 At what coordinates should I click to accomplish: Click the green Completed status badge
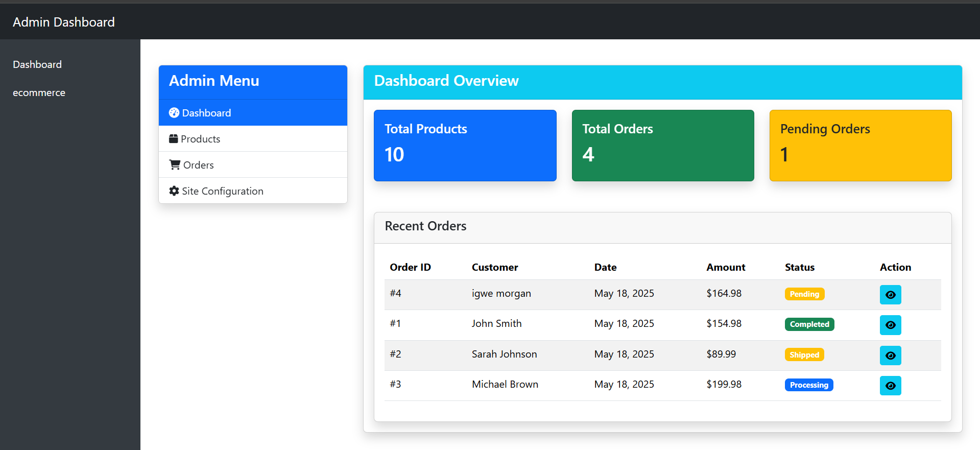coord(809,324)
